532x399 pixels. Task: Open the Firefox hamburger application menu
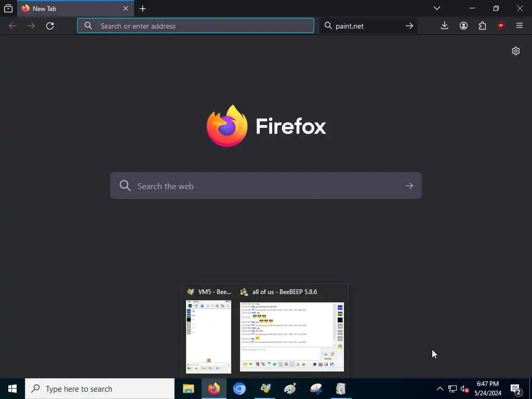click(520, 25)
